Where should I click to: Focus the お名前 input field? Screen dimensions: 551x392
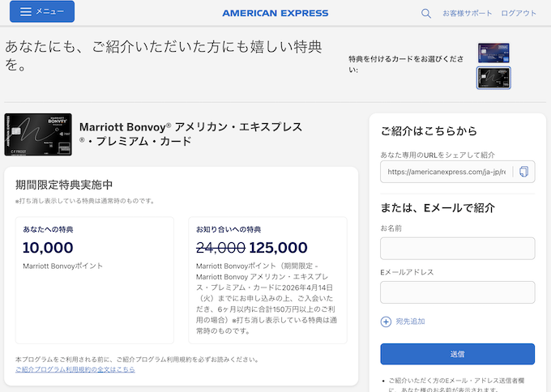(457, 248)
